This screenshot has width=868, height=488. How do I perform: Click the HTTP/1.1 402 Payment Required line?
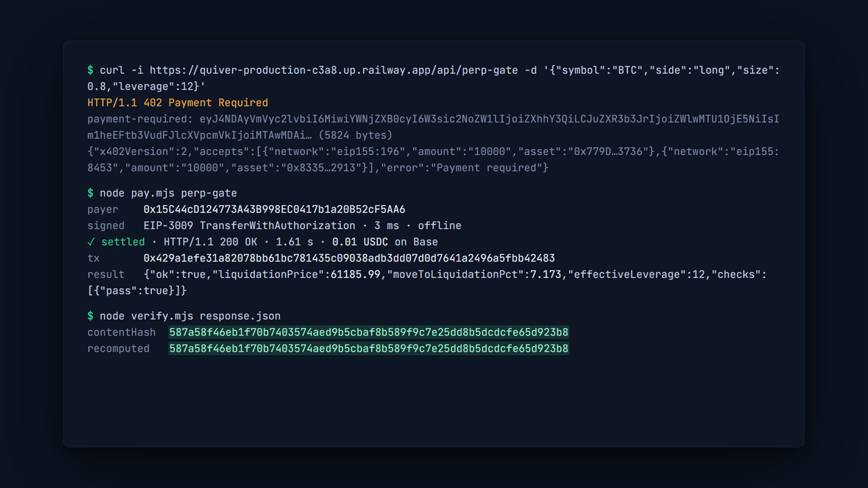[178, 102]
